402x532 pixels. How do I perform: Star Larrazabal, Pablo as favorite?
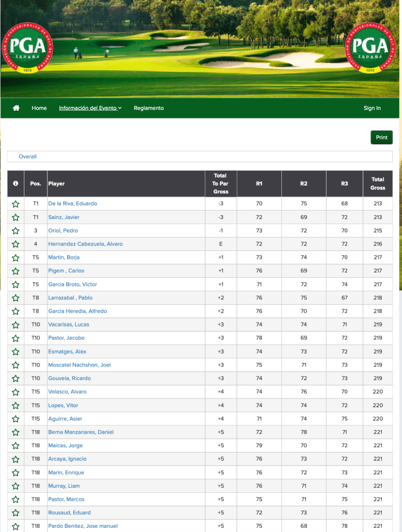click(16, 298)
